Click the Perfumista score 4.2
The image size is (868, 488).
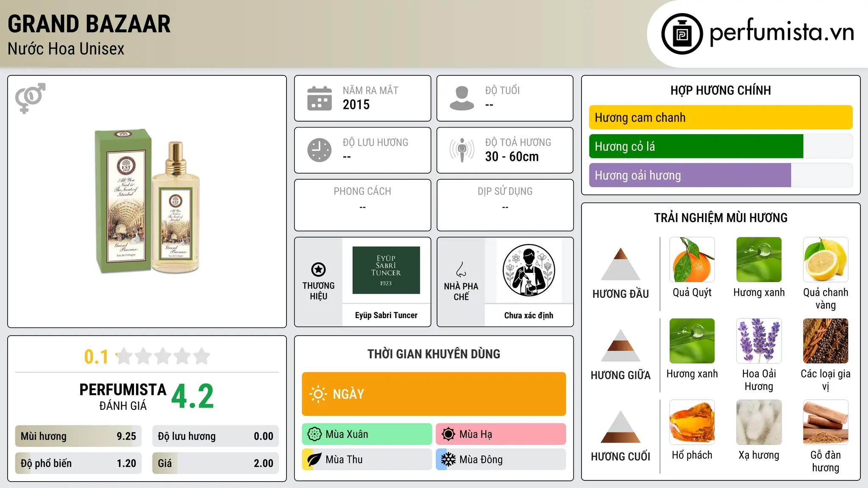(x=193, y=396)
